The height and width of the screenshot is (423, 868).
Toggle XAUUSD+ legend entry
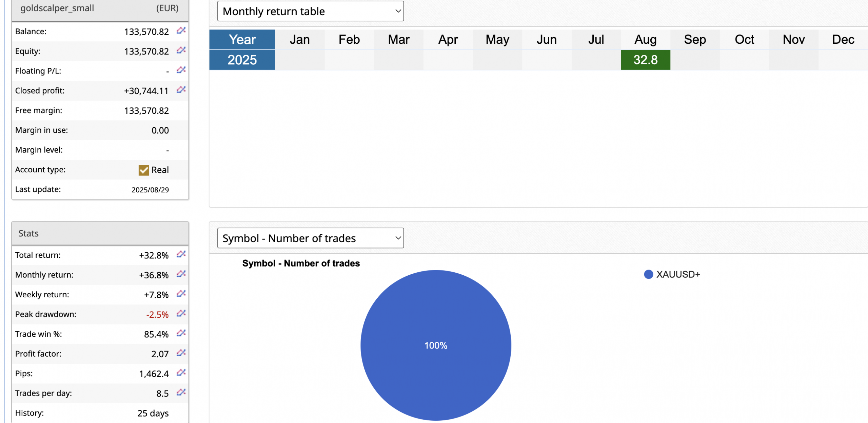click(672, 274)
